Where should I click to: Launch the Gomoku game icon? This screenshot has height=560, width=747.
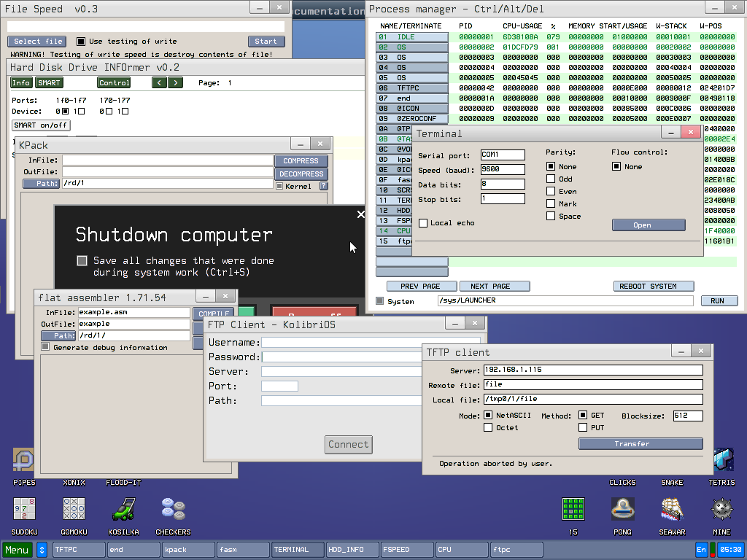click(74, 509)
